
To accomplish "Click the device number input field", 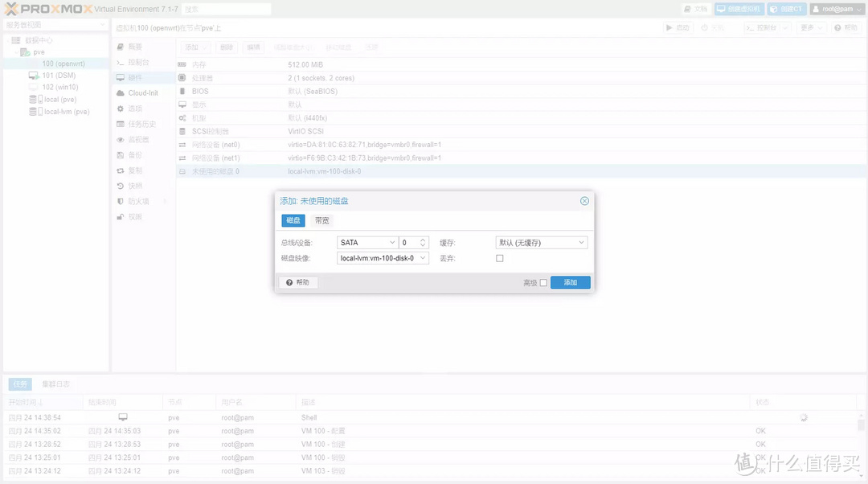I will (410, 243).
